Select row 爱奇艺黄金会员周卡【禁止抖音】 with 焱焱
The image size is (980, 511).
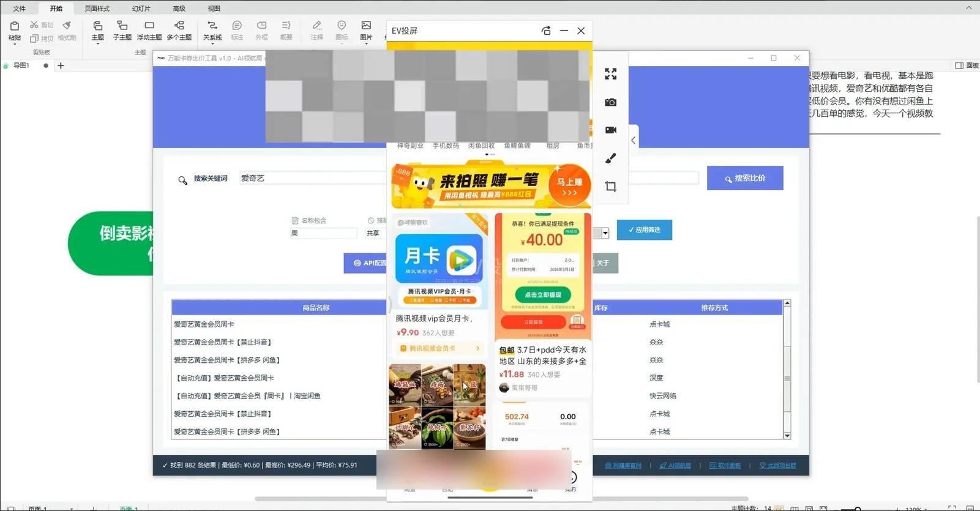point(478,342)
